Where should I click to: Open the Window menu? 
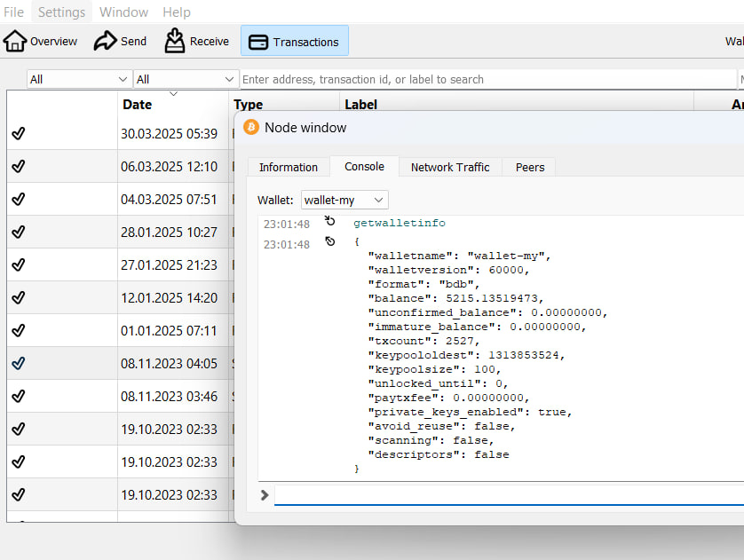[x=123, y=12]
